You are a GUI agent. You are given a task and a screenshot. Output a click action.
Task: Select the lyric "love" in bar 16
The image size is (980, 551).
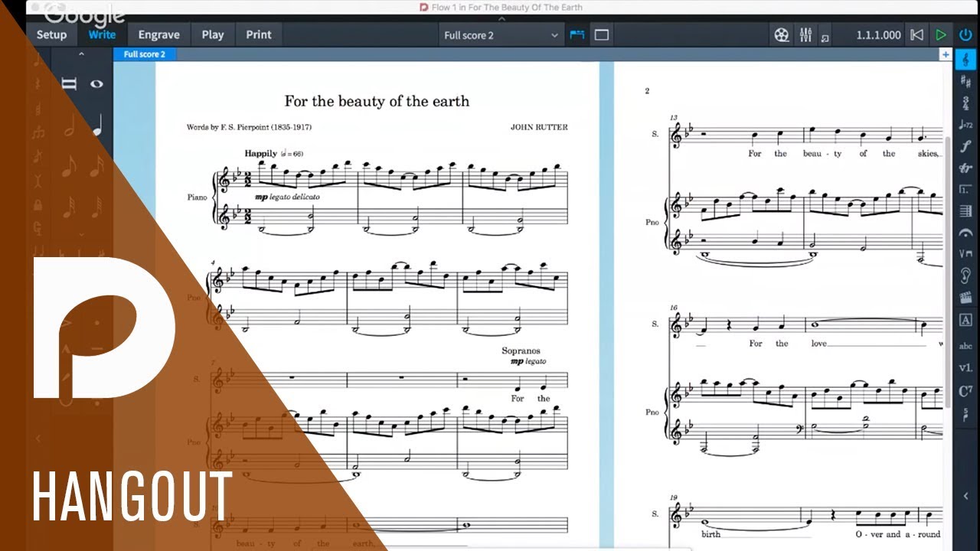[819, 344]
